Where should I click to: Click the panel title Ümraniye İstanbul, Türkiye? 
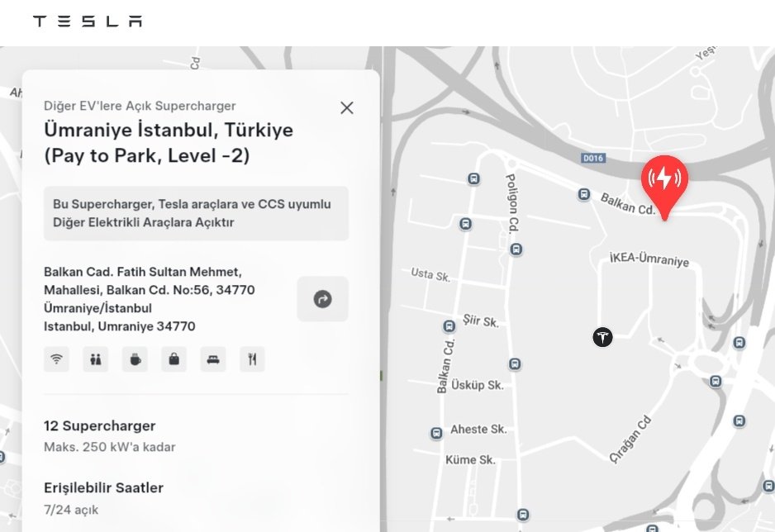(x=169, y=130)
